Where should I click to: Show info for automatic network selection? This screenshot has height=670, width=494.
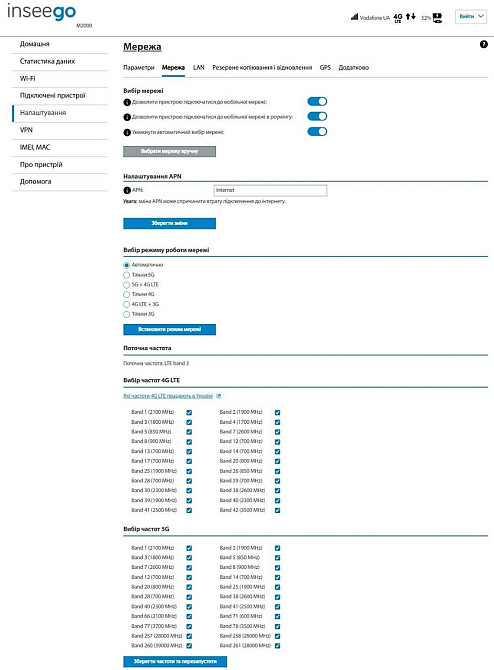coord(127,132)
